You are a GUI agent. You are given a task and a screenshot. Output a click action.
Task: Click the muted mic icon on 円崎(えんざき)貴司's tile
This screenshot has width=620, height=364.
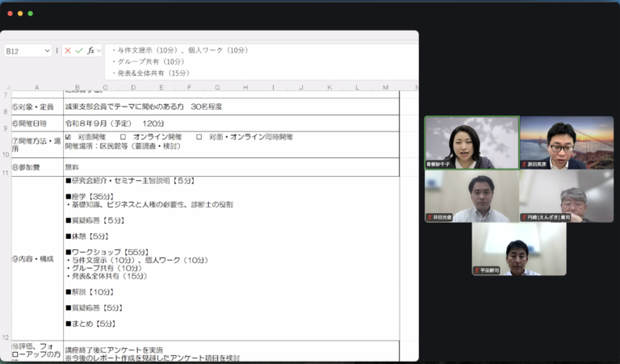[x=524, y=217]
